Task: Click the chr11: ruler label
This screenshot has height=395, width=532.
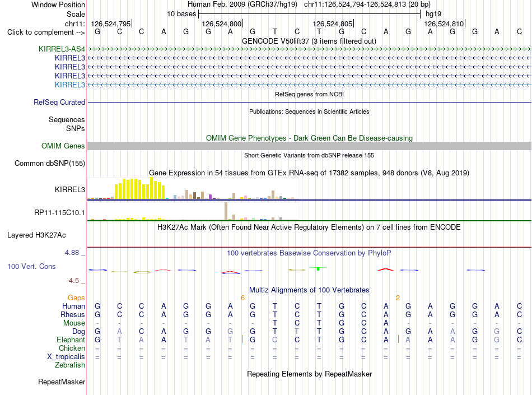Action: coord(75,24)
